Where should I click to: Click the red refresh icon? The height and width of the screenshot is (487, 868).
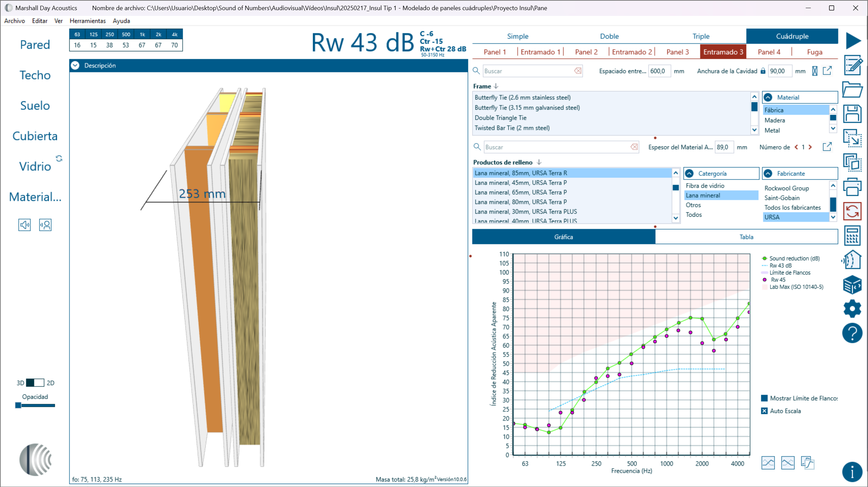point(852,211)
